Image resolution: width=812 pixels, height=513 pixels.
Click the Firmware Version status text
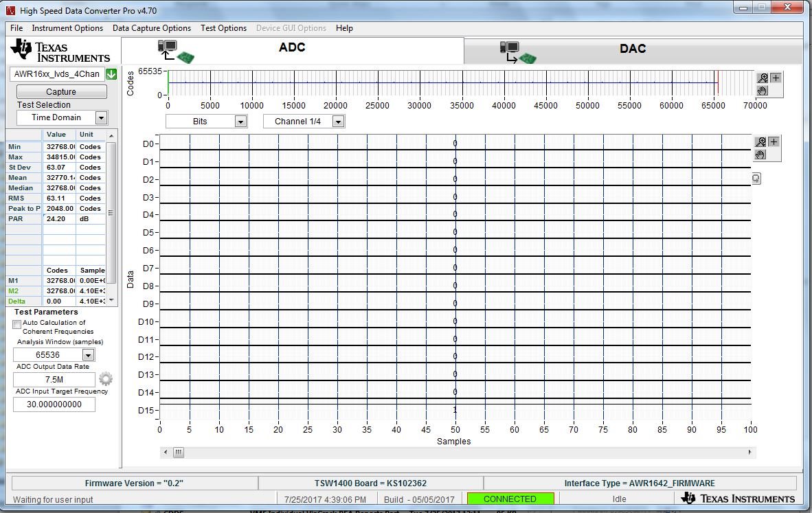tap(134, 483)
